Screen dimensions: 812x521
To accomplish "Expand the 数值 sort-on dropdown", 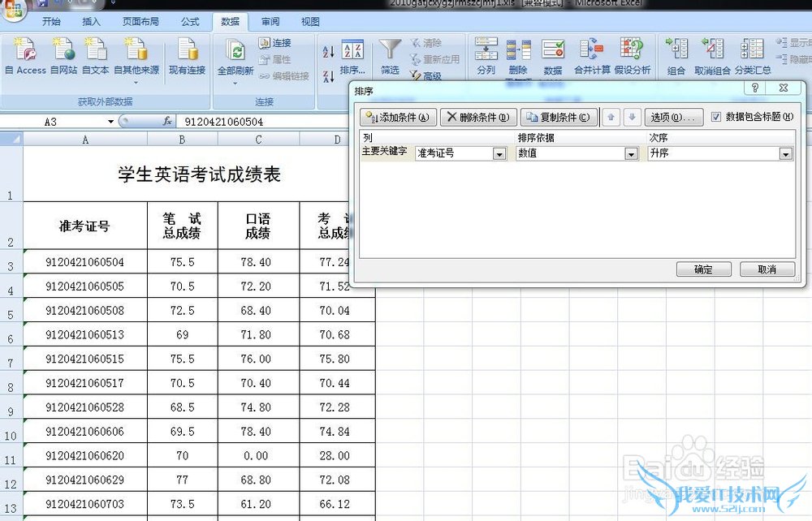I will [x=631, y=154].
